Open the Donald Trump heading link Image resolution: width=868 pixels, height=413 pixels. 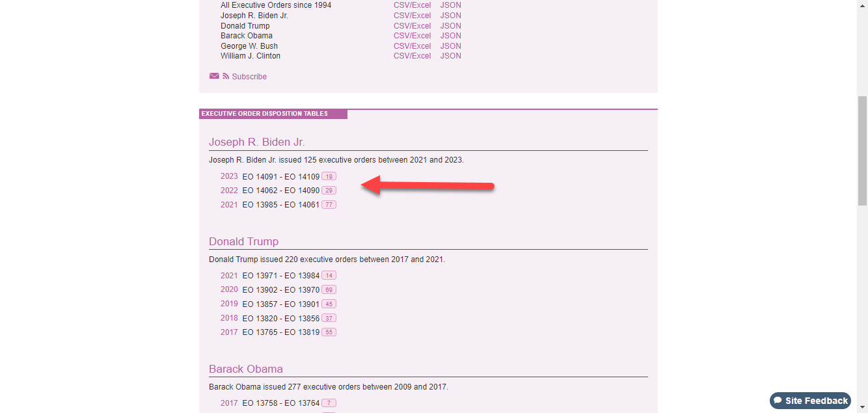tap(243, 241)
